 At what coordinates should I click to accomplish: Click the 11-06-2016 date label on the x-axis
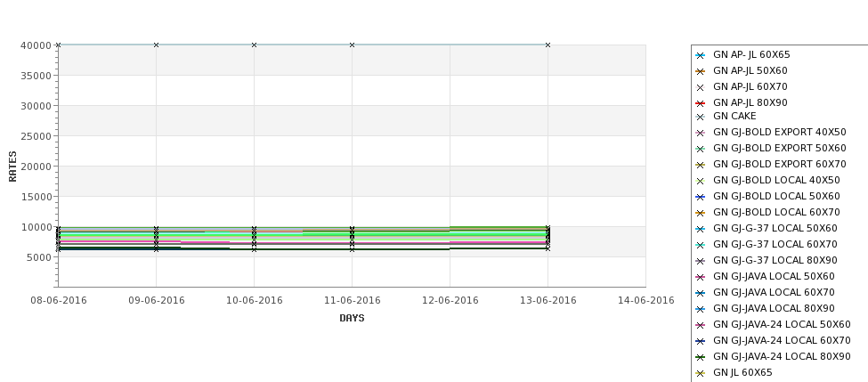(352, 301)
